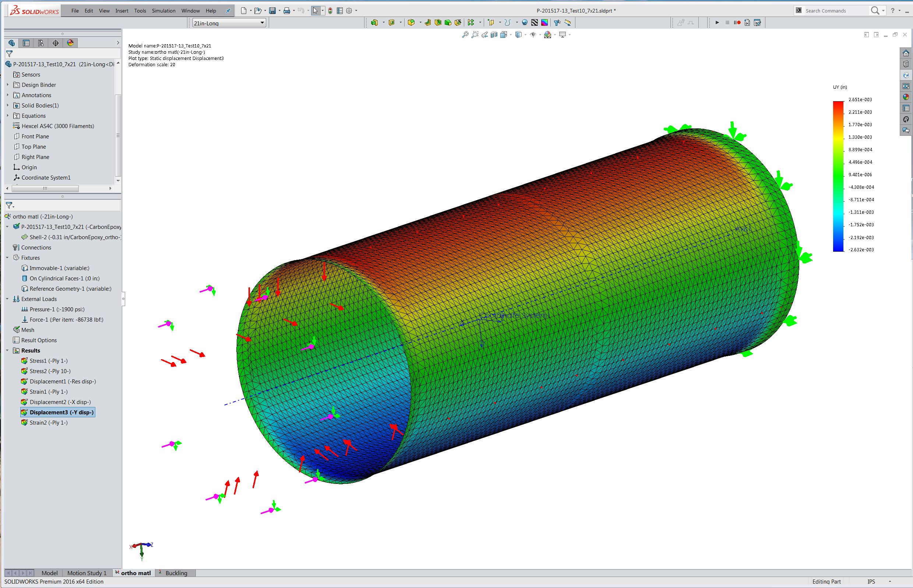913x588 pixels.
Task: Click the record button in toolbar
Action: click(x=737, y=22)
